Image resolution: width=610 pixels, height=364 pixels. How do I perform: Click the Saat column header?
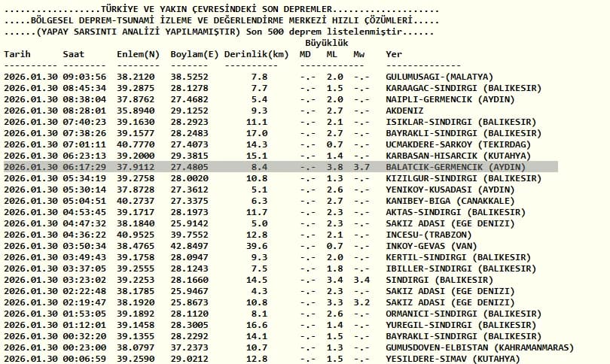(74, 54)
